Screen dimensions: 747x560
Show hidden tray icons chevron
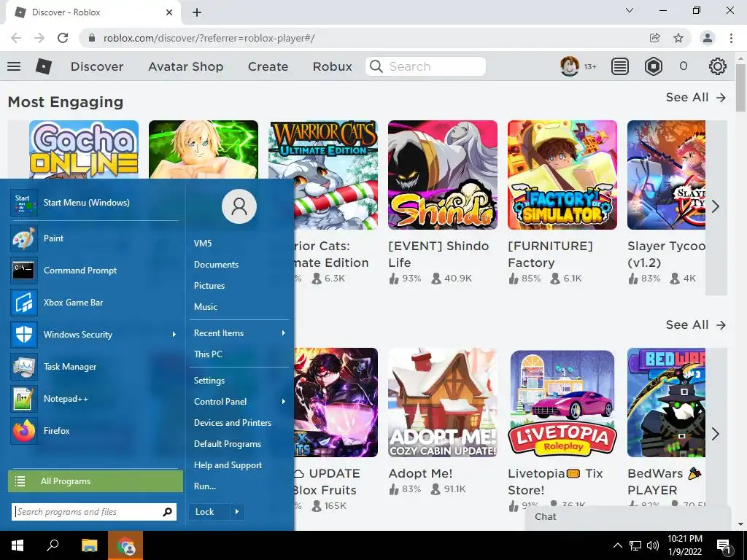tap(617, 545)
